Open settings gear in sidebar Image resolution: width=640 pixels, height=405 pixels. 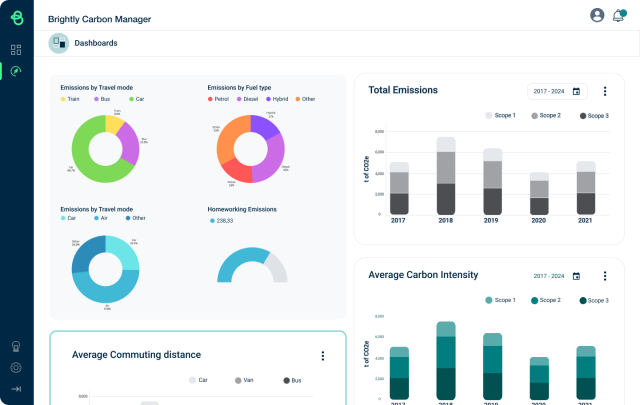coord(16,368)
